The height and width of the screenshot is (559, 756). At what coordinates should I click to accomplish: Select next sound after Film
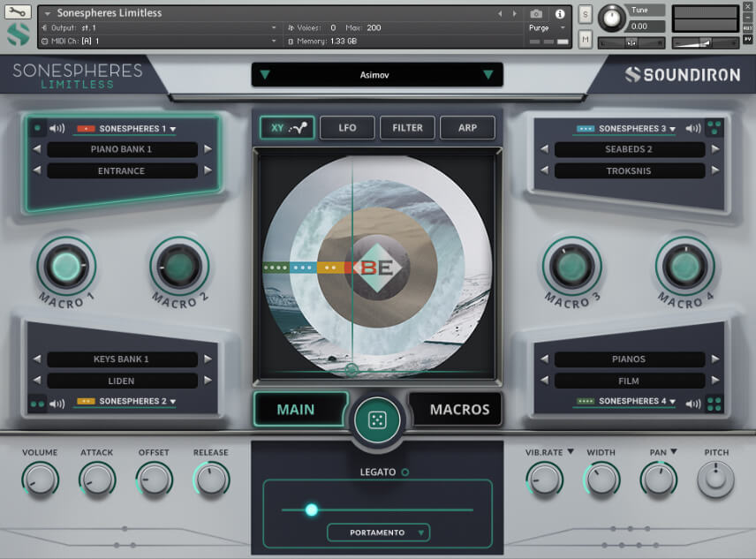pos(715,381)
